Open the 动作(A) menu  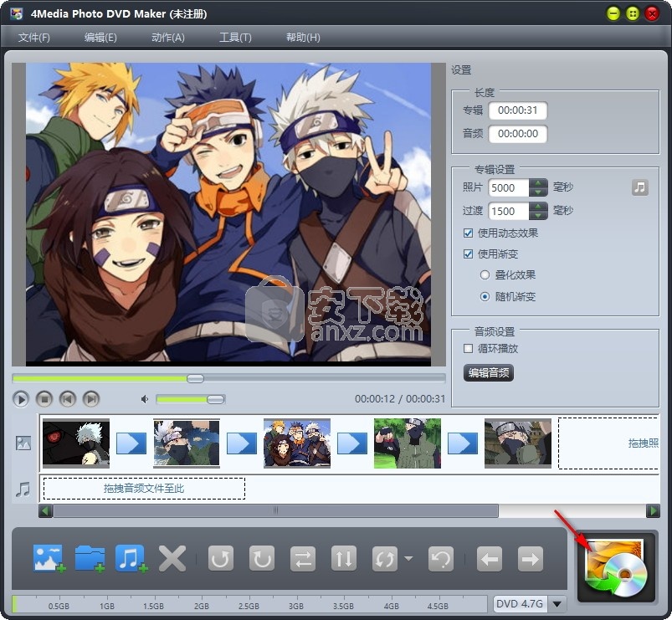[x=168, y=38]
